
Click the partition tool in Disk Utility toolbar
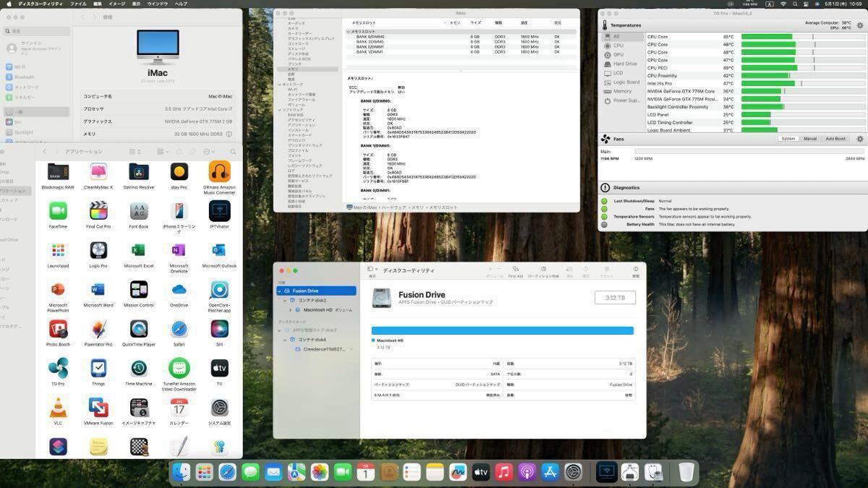tap(543, 271)
